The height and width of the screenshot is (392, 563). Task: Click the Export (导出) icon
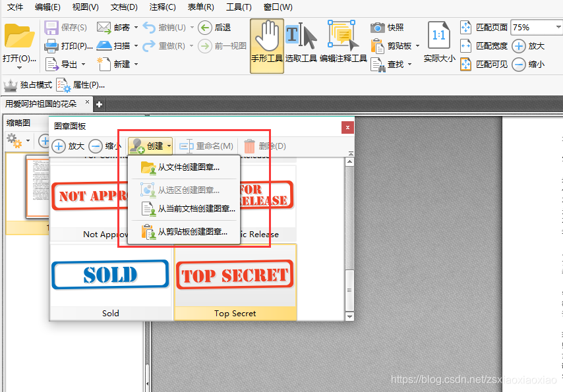(52, 65)
